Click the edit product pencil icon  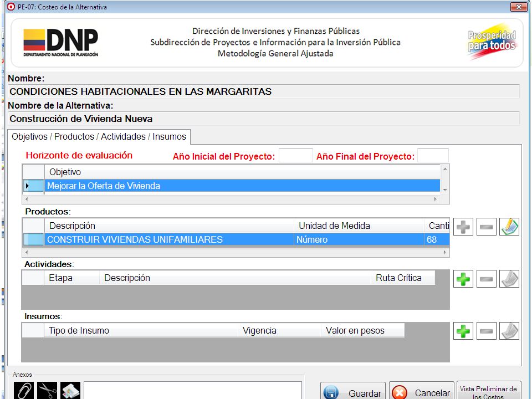(x=509, y=227)
